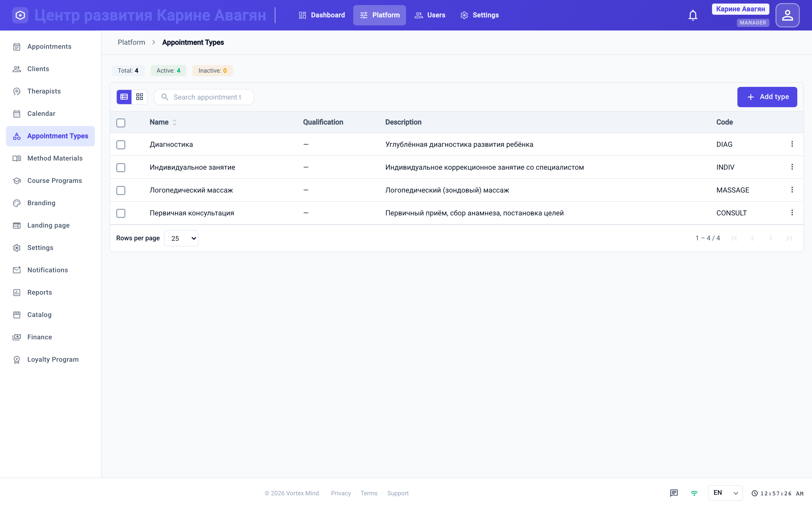Open Notifications in the sidebar
The width and height of the screenshot is (812, 508).
tap(50, 270)
